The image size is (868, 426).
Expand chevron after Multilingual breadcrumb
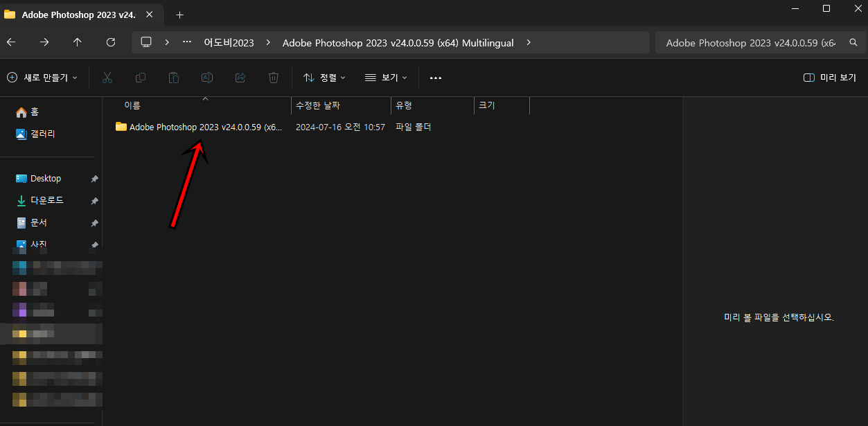point(529,42)
